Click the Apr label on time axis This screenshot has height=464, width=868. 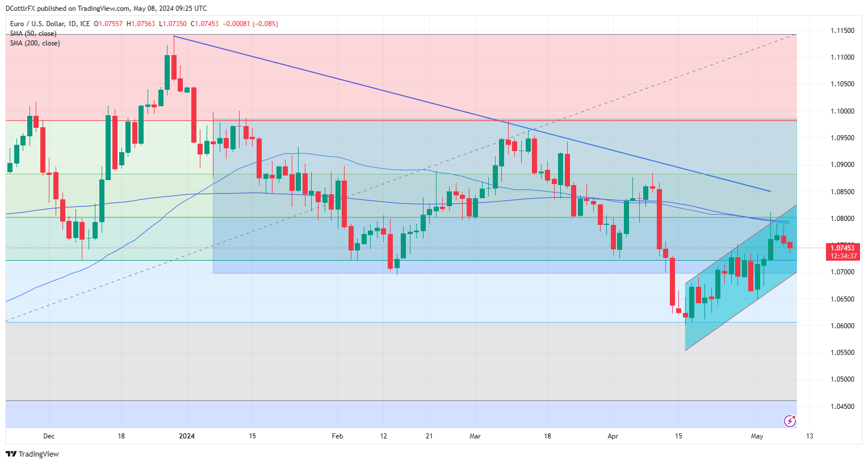[613, 436]
